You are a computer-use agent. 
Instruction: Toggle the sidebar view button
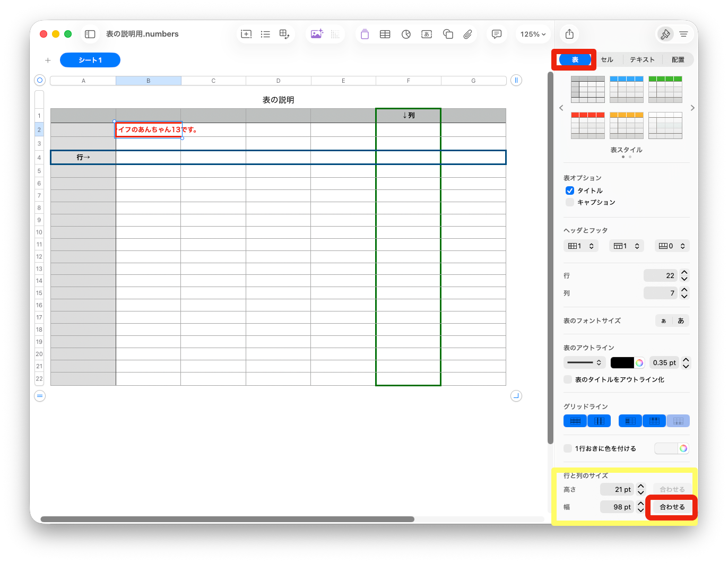[x=90, y=34]
